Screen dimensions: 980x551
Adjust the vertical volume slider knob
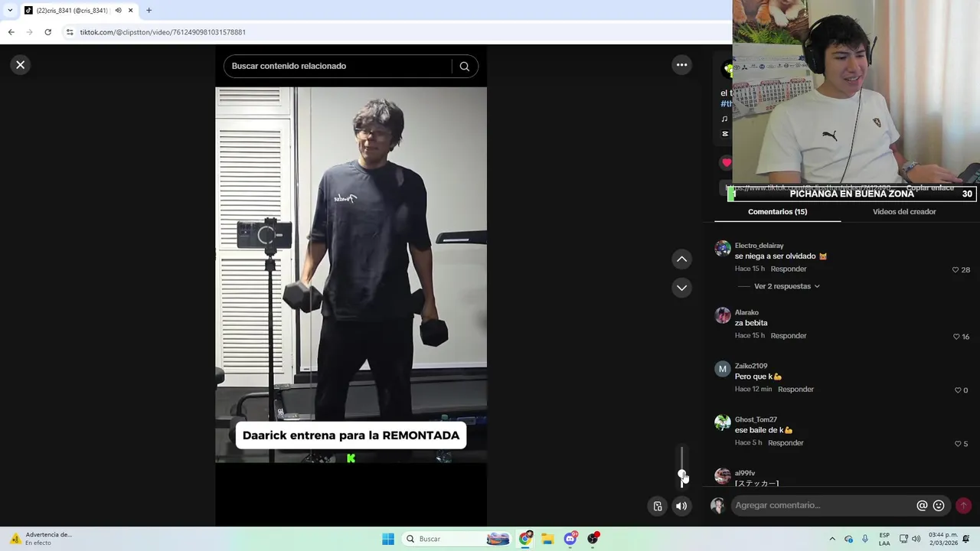(x=681, y=475)
